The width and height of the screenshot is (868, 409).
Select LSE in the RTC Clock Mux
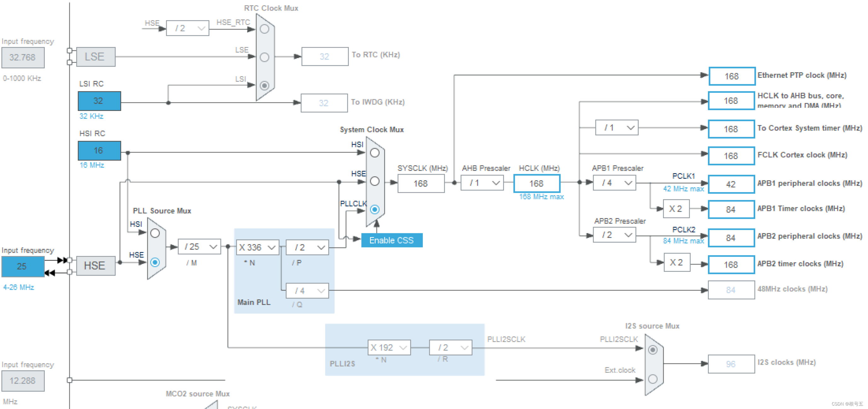(x=265, y=57)
